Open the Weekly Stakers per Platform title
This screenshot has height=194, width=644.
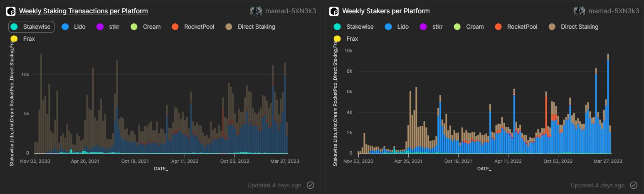[x=386, y=11]
